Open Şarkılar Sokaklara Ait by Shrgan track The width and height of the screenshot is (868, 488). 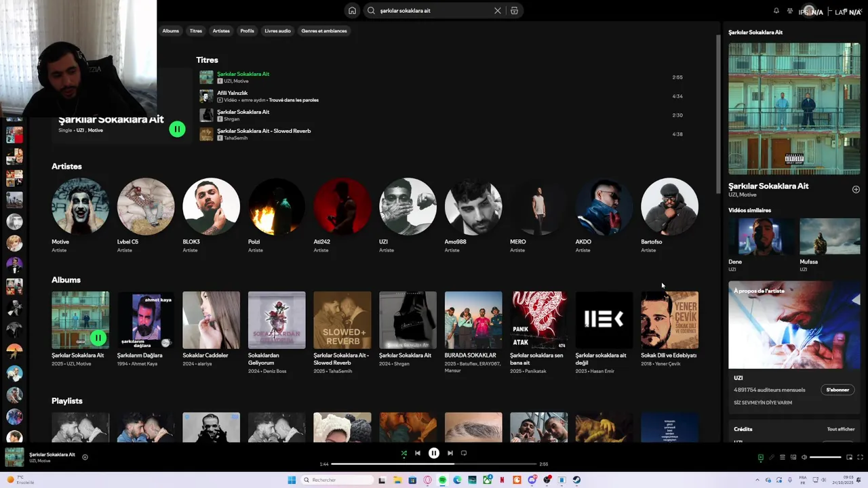441,115
